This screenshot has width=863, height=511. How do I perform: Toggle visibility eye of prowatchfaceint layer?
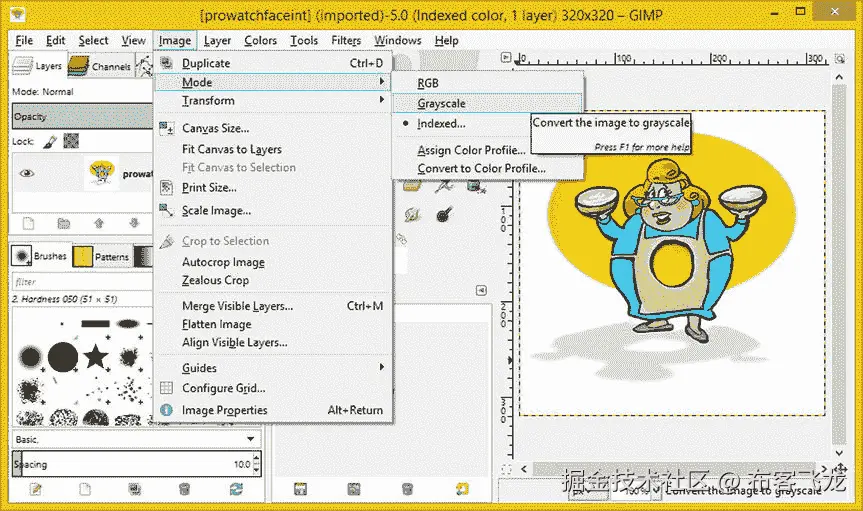[x=27, y=173]
